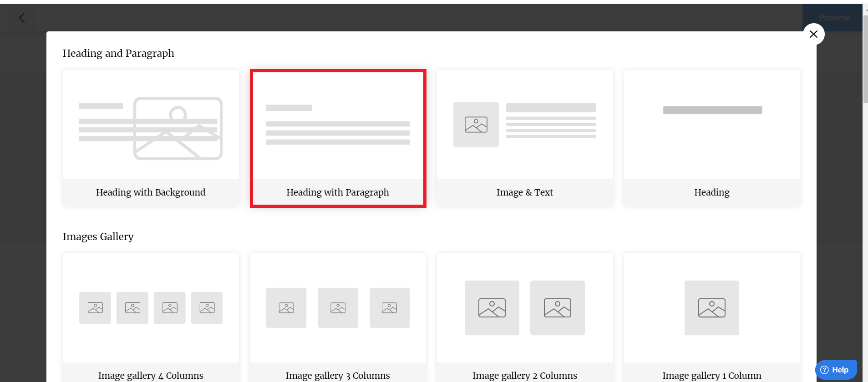The width and height of the screenshot is (868, 382).
Task: Click first image icon in 4 Columns gallery
Action: coord(95,308)
